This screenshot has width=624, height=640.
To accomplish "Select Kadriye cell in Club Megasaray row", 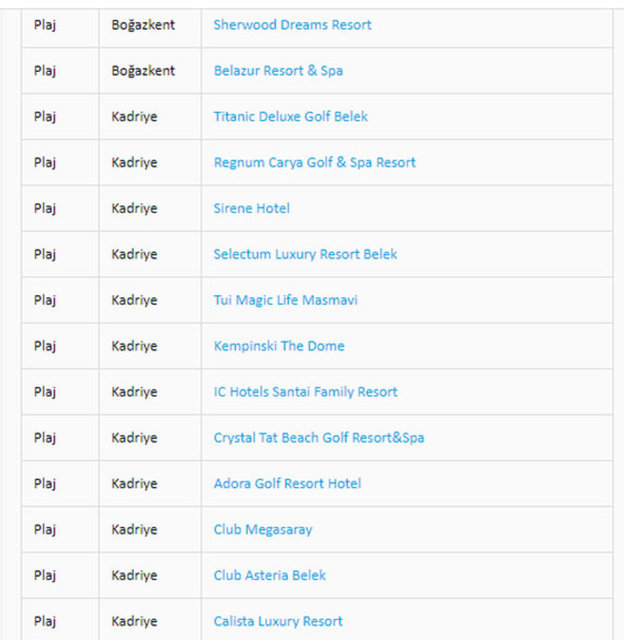I will point(134,531).
